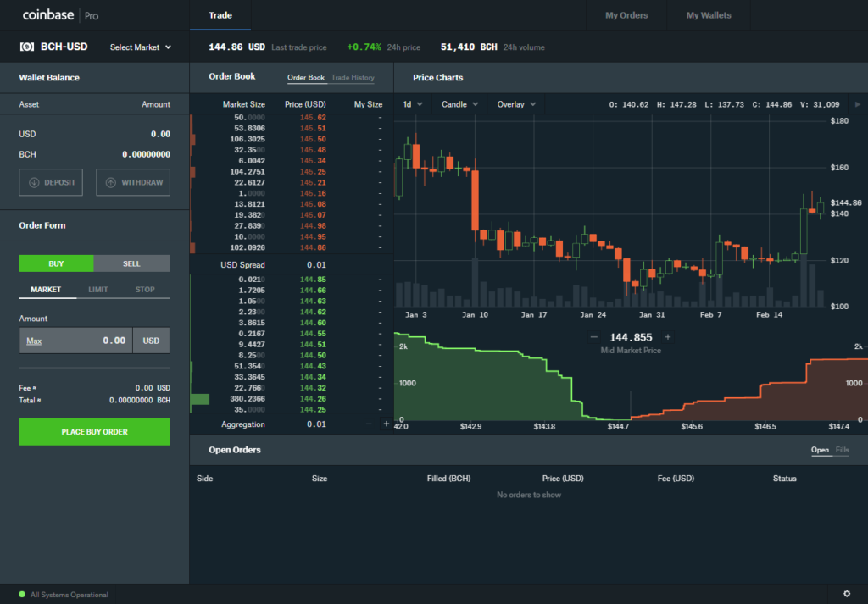Expand the 1d timeframe dropdown
The height and width of the screenshot is (604, 868).
412,104
